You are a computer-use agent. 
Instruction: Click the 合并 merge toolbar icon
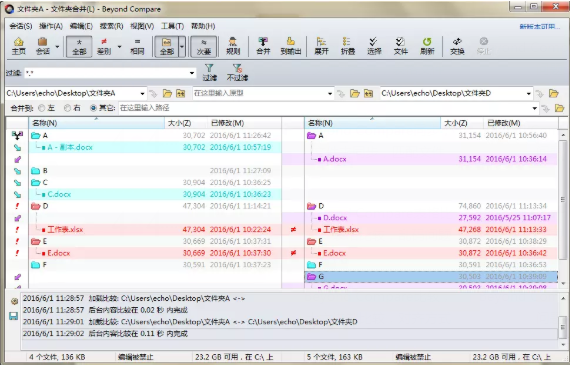click(263, 46)
